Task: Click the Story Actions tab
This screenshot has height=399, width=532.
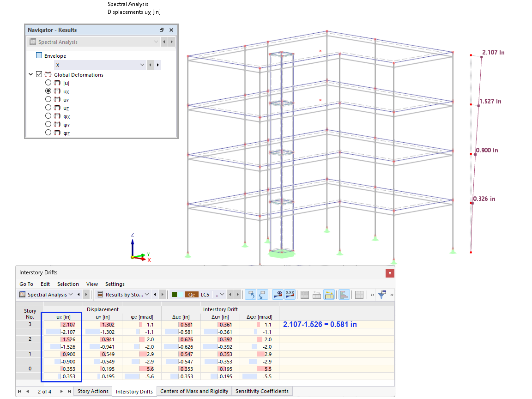Action: [x=93, y=391]
